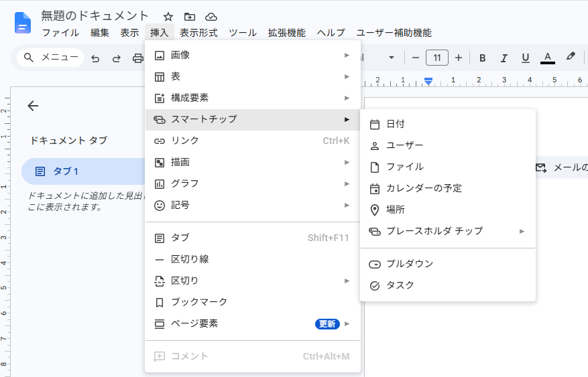The image size is (588, 377).
Task: Click the cloud save status icon
Action: [x=211, y=17]
